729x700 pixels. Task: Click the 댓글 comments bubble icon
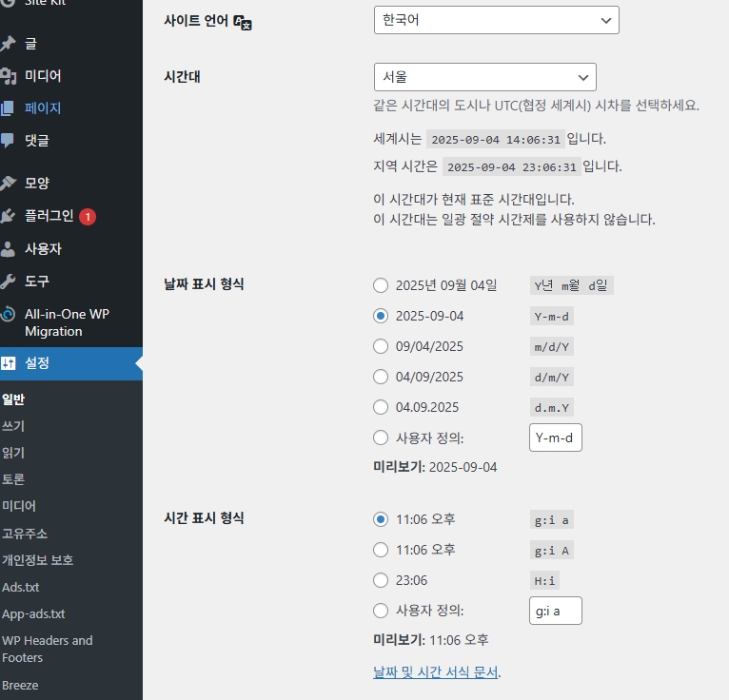point(8,140)
